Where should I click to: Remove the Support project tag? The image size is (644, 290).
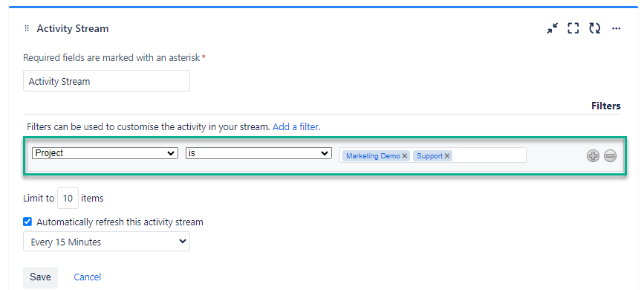click(447, 156)
